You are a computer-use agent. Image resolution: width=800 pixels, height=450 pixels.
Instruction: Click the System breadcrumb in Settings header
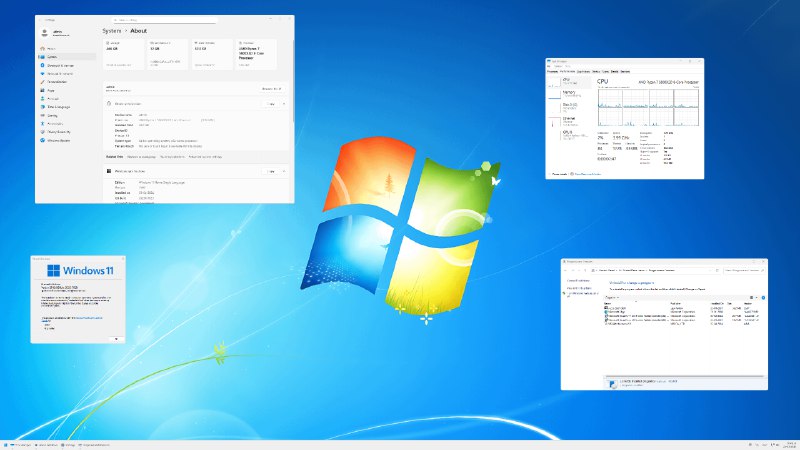112,31
